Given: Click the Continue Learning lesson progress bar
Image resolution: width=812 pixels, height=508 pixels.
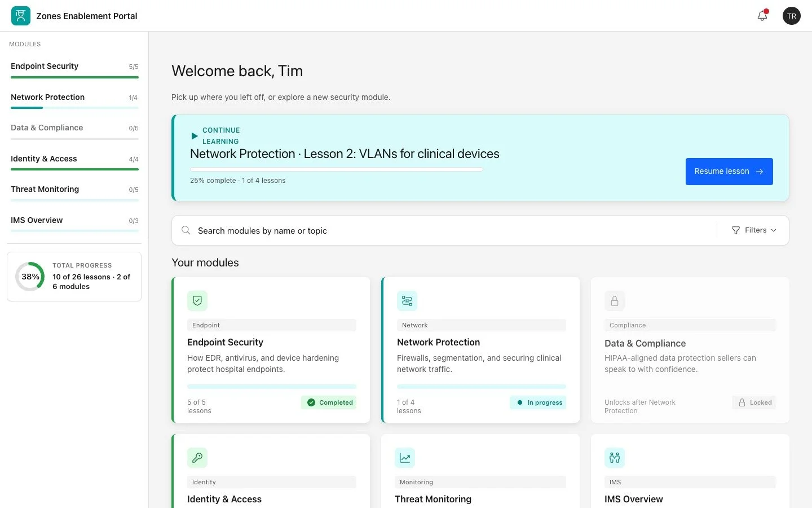Looking at the screenshot, I should (337, 169).
